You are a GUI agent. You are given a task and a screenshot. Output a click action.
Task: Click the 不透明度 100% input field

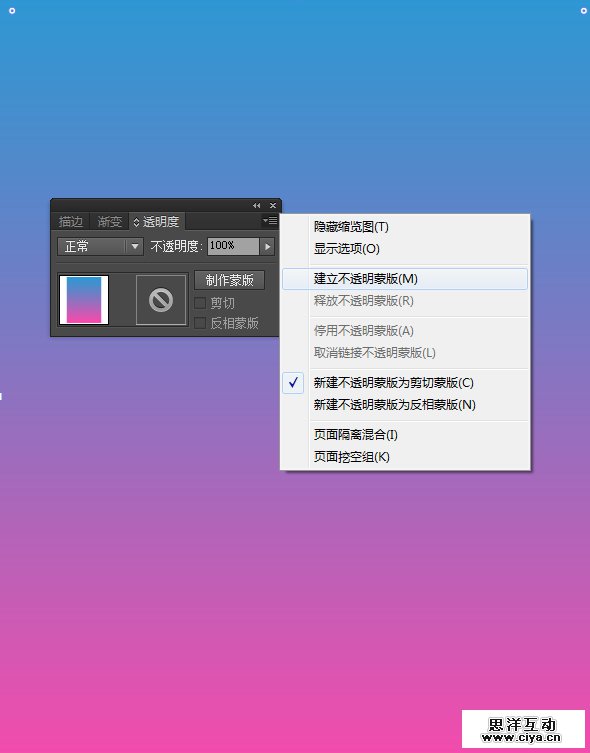click(x=233, y=247)
